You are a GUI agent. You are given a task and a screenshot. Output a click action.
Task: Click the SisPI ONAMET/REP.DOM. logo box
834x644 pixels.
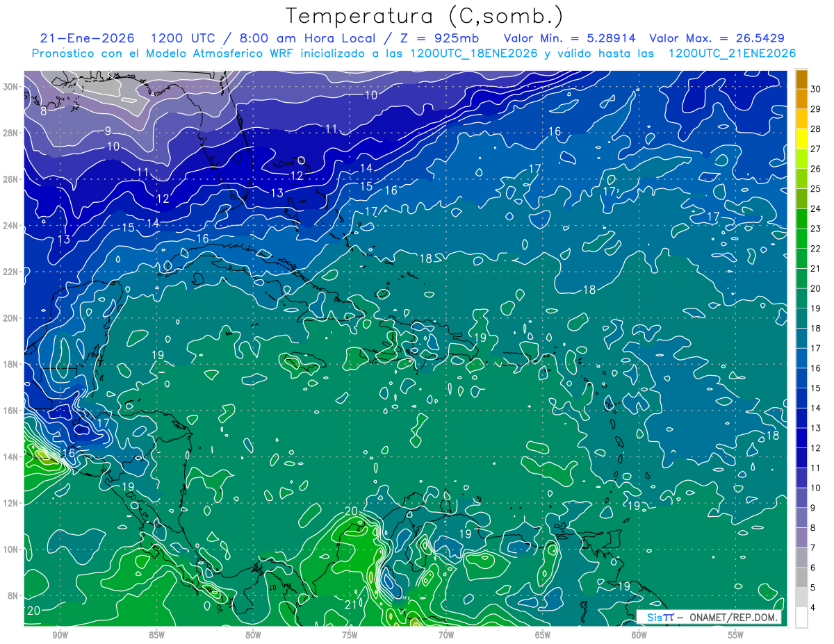[x=710, y=617]
